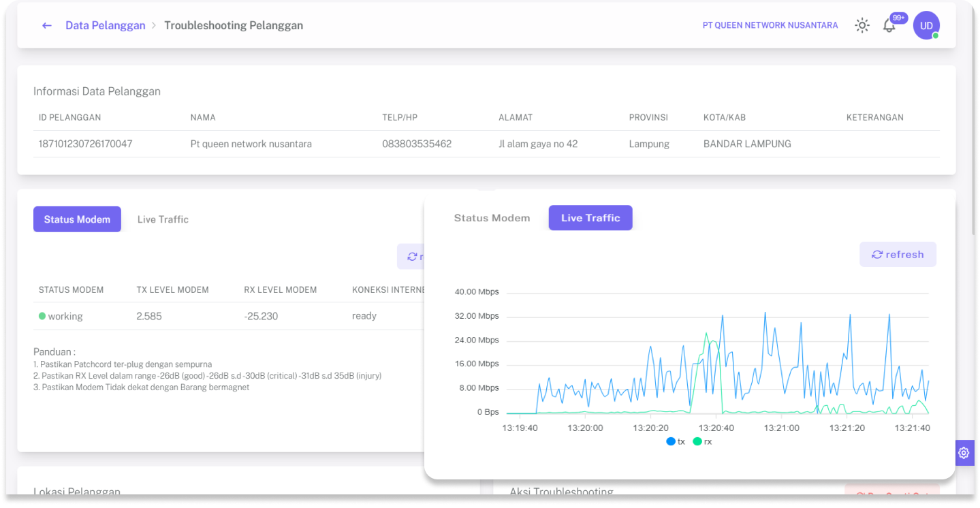
Task: Select active Live Traffic tab in popup
Action: pos(590,218)
